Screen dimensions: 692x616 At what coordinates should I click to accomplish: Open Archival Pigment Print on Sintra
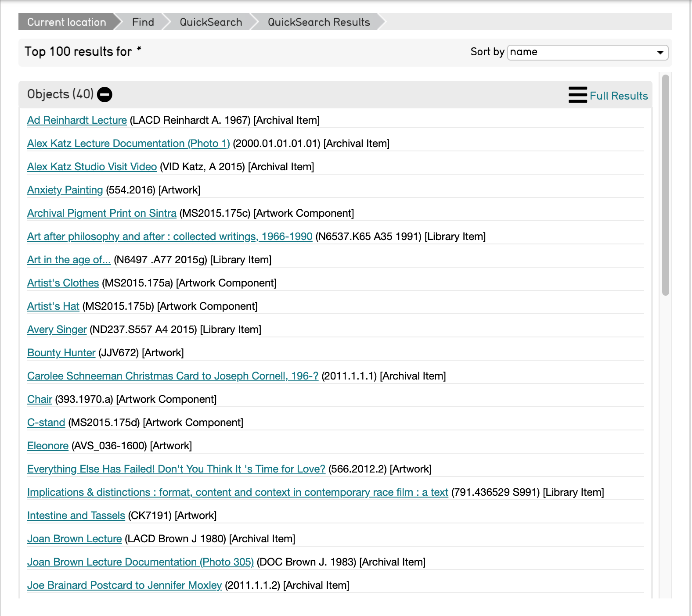coord(101,213)
